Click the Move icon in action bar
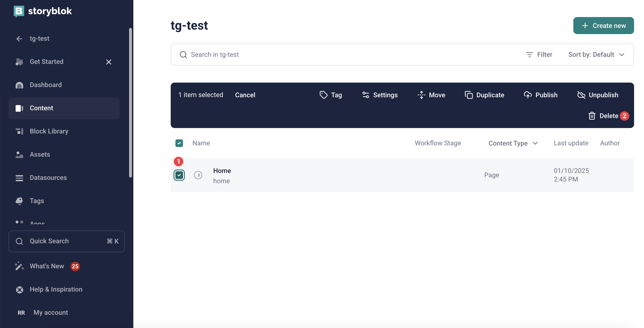 point(421,95)
